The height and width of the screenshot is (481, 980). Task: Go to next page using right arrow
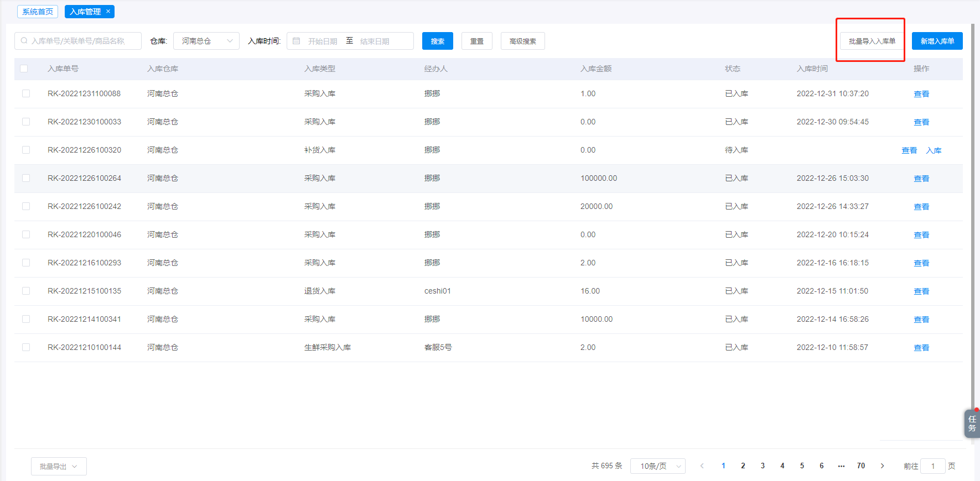tap(882, 466)
